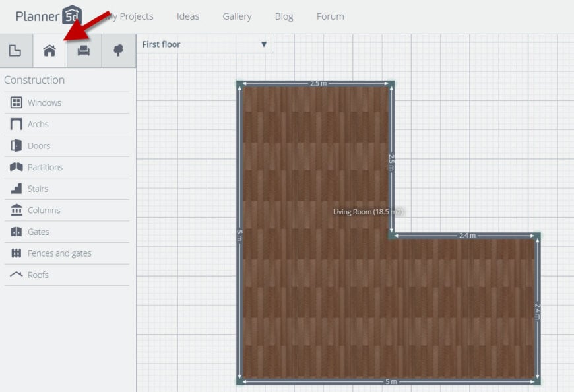Image resolution: width=574 pixels, height=392 pixels.
Task: Open the First floor dropdown
Action: coord(205,44)
